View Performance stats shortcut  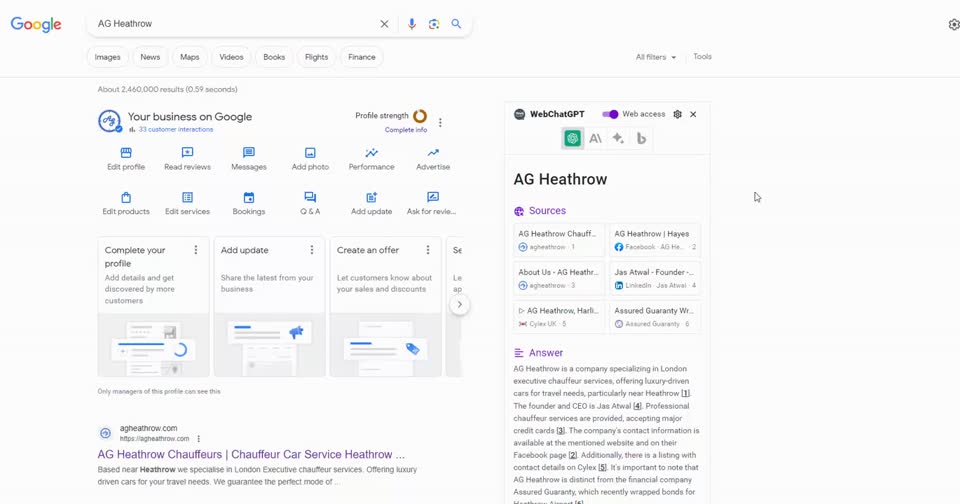[x=372, y=159]
